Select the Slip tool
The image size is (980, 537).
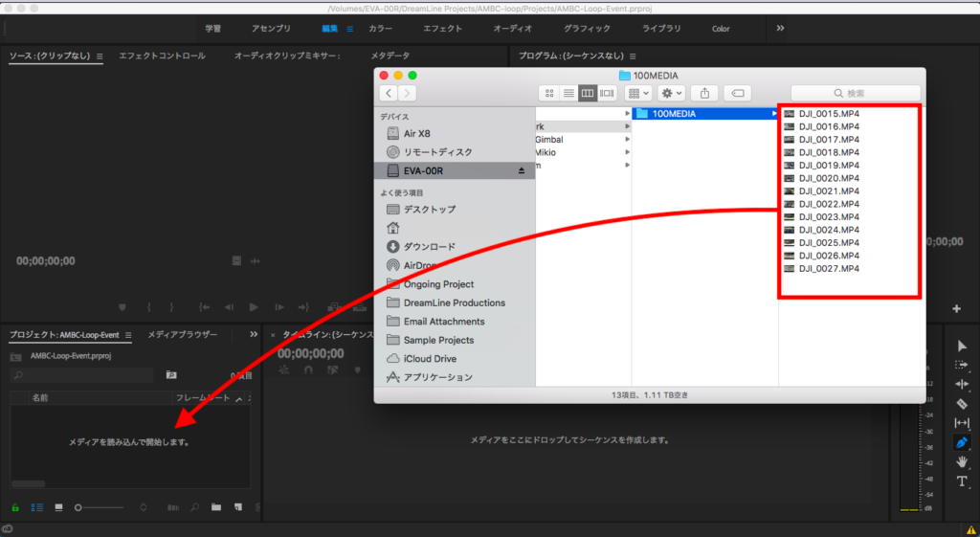(x=962, y=423)
